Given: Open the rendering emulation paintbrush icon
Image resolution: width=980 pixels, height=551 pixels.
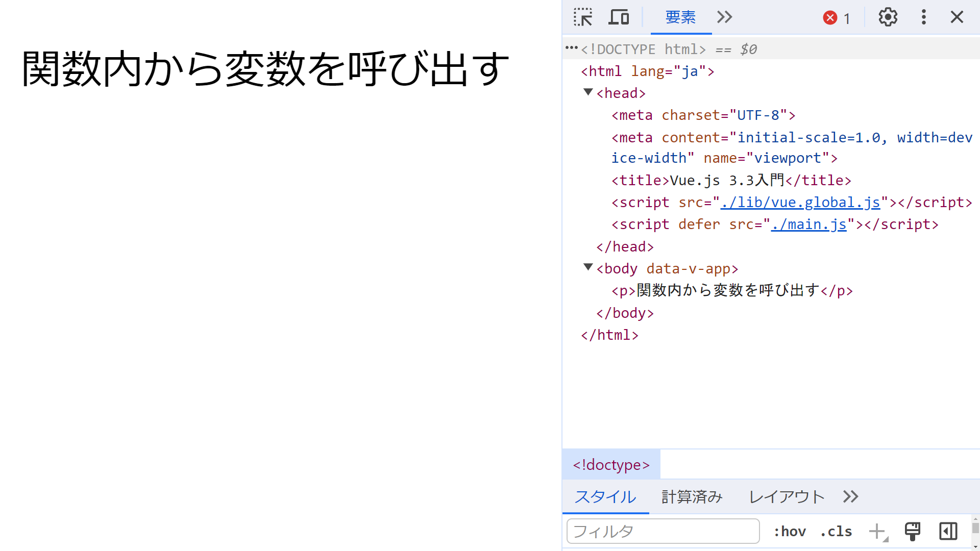Looking at the screenshot, I should (x=912, y=531).
